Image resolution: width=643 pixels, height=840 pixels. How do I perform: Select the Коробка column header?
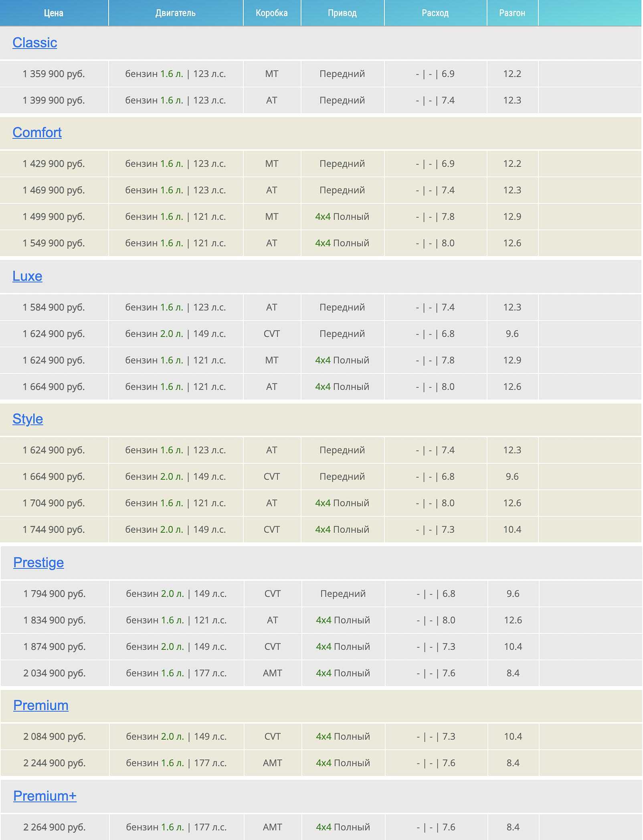click(x=272, y=13)
